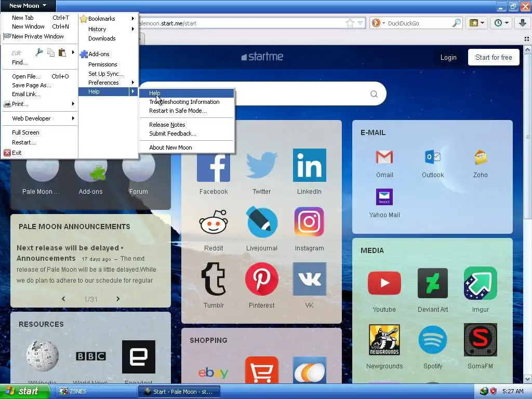Open the Twitter bird icon
The width and height of the screenshot is (532, 399).
coord(262,165)
